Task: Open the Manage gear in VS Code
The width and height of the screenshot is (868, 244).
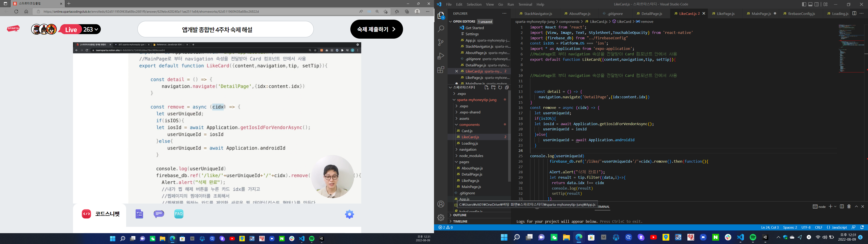Action: (x=441, y=218)
